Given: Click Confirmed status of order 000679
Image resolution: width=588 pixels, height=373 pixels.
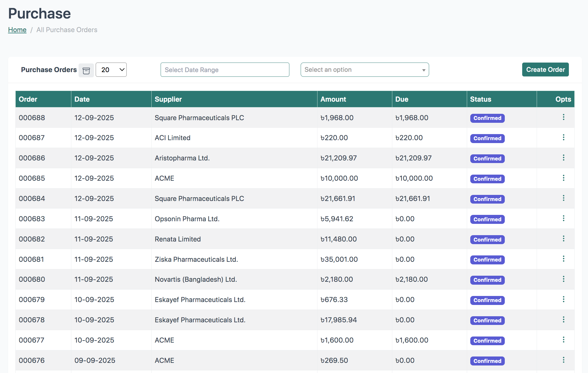Looking at the screenshot, I should [487, 300].
